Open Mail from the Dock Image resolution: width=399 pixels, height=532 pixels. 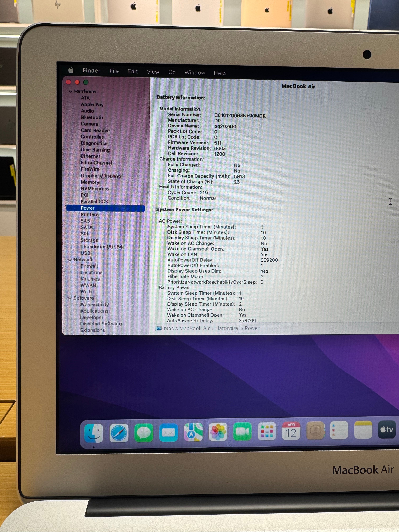click(168, 432)
